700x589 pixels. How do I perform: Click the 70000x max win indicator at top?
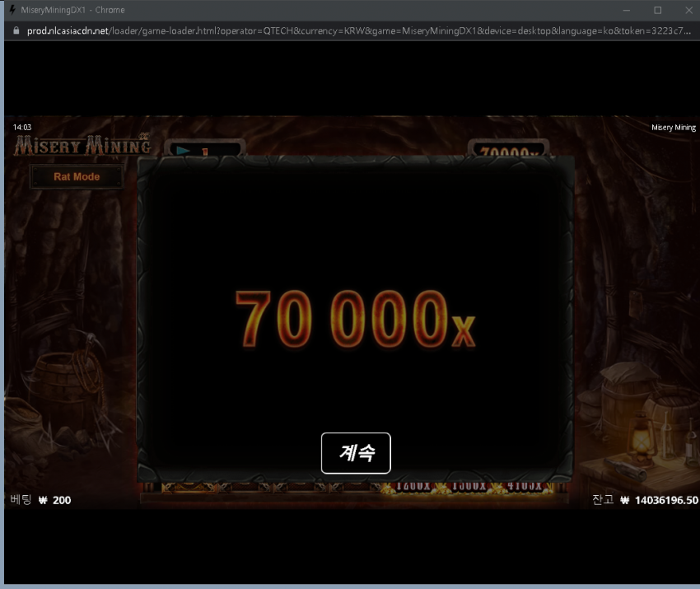(x=508, y=149)
